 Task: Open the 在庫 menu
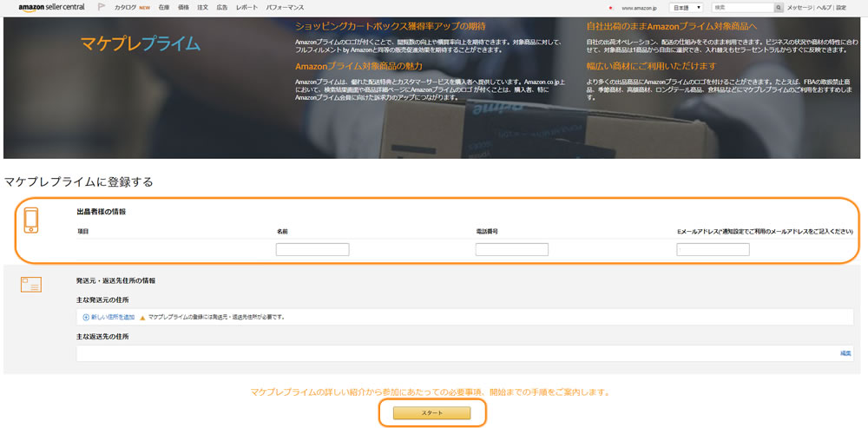point(163,8)
